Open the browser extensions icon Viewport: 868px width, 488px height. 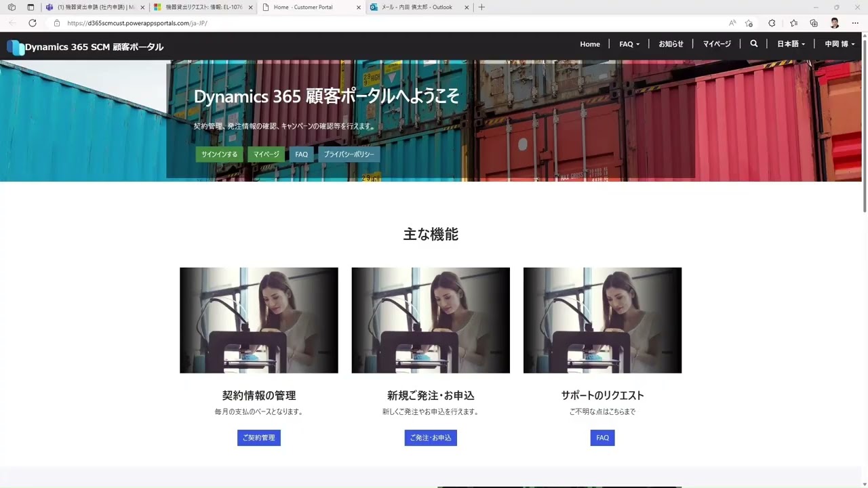[x=772, y=23]
